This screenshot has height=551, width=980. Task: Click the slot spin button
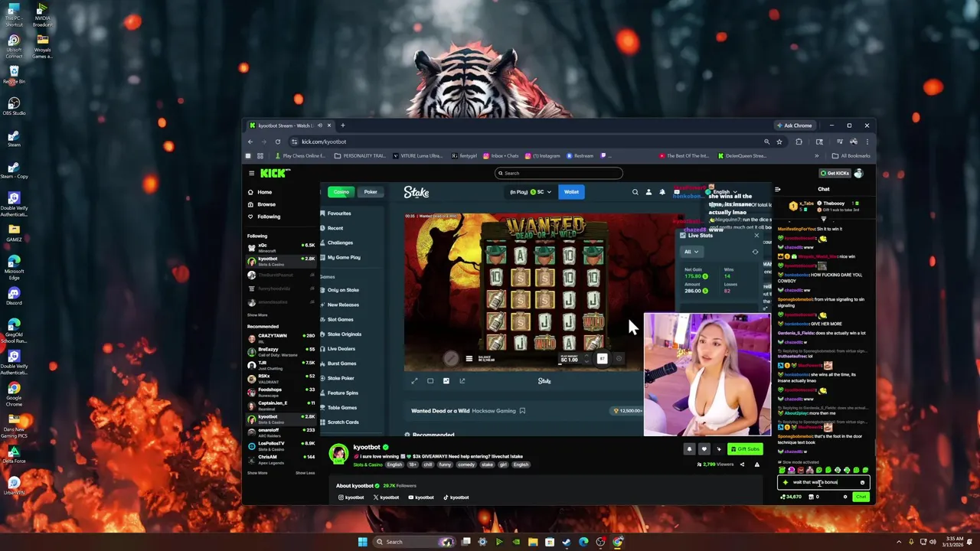[602, 358]
